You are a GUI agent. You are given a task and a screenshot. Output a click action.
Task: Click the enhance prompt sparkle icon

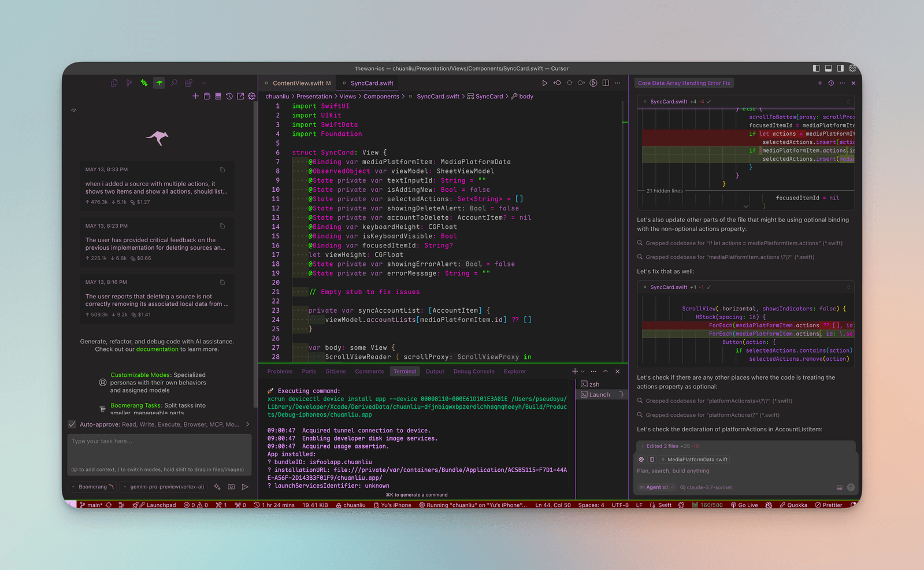[x=217, y=487]
